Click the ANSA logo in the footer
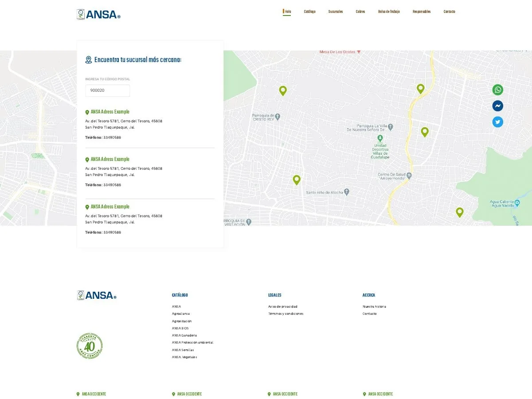This screenshot has height=399, width=532. coord(97,295)
